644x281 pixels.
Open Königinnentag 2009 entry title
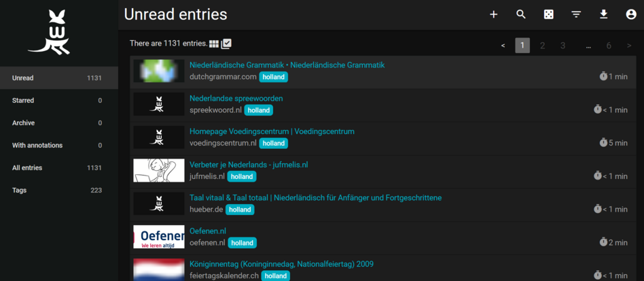coord(281,264)
